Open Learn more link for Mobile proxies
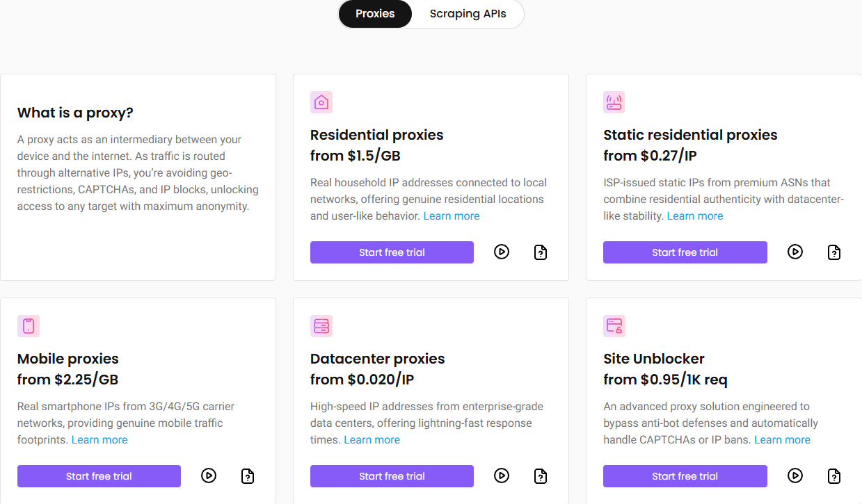The image size is (862, 504). pyautogui.click(x=99, y=440)
